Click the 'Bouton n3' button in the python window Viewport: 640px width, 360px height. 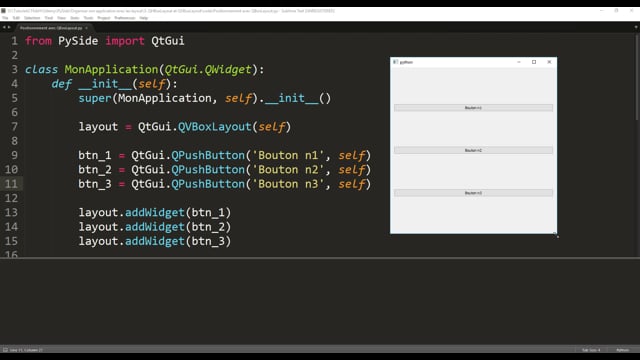click(x=473, y=193)
